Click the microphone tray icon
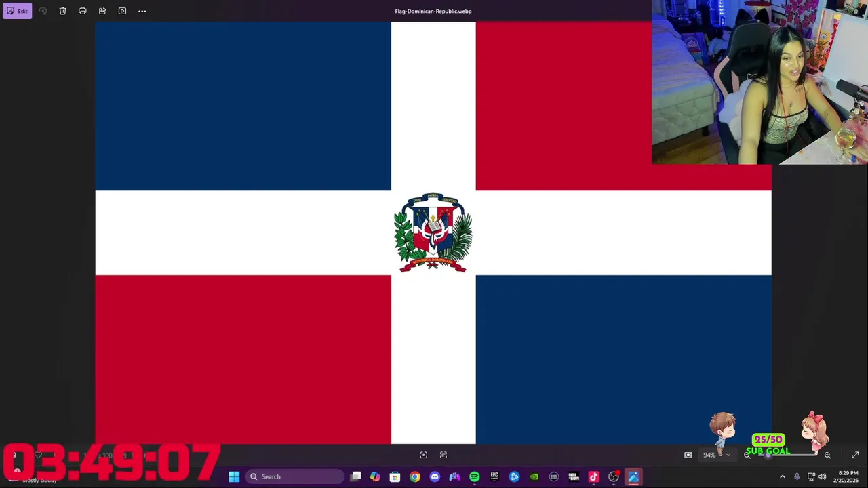Viewport: 868px width, 488px height. (797, 476)
